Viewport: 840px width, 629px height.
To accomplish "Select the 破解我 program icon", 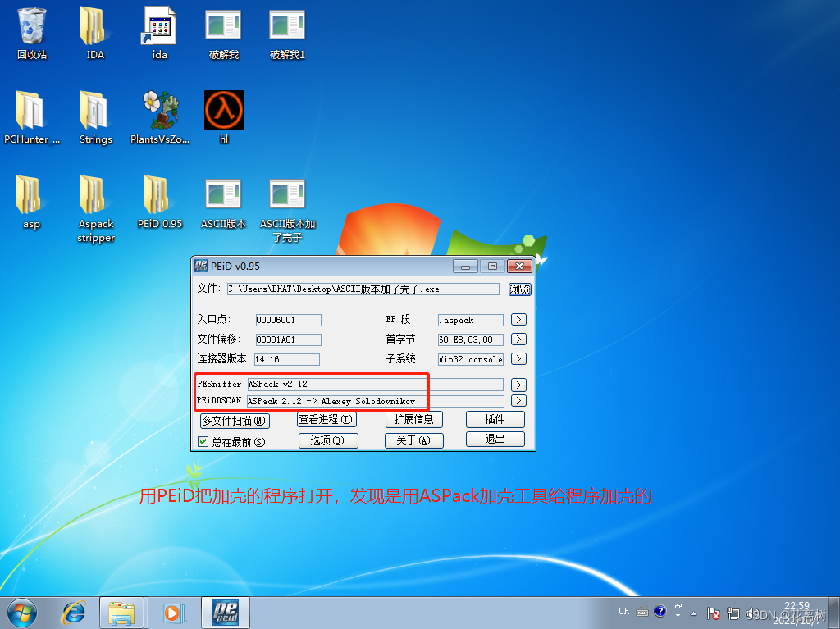I will (x=223, y=34).
